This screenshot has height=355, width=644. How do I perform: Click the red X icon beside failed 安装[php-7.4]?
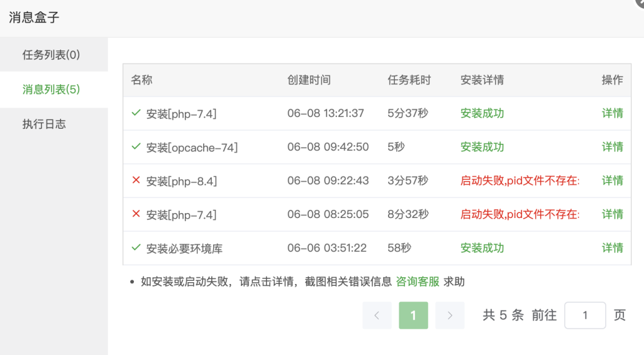point(136,214)
